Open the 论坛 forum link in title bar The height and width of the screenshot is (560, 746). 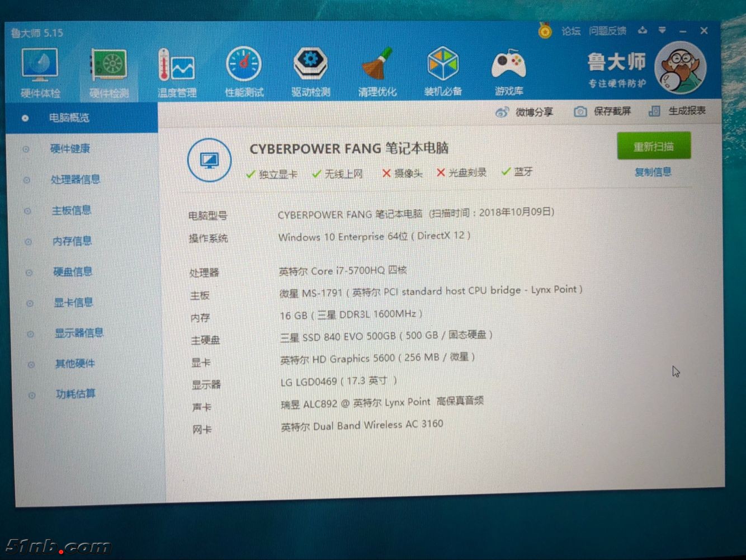(x=570, y=31)
